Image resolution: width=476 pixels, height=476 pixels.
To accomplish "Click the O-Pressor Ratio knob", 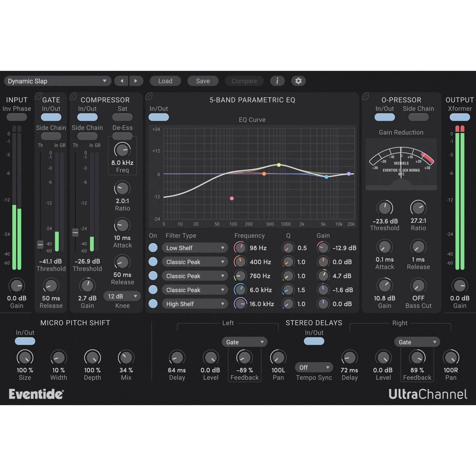I will [x=418, y=208].
